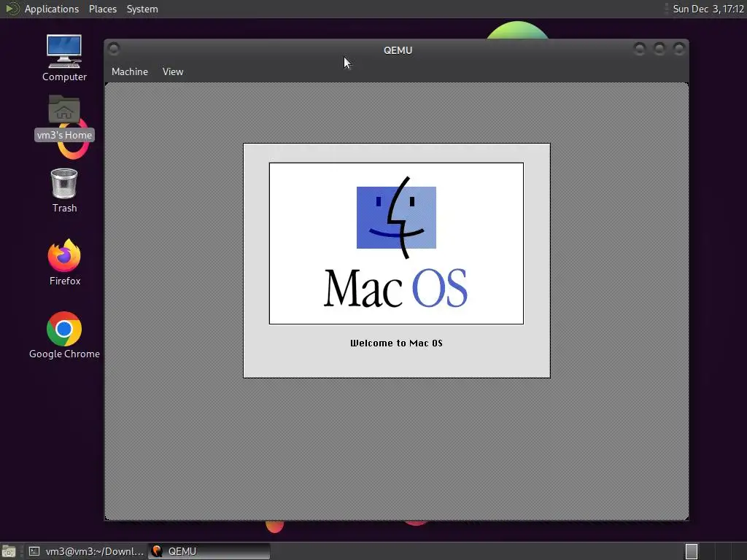Click the QEMU window menu button at title bar left

pyautogui.click(x=114, y=49)
